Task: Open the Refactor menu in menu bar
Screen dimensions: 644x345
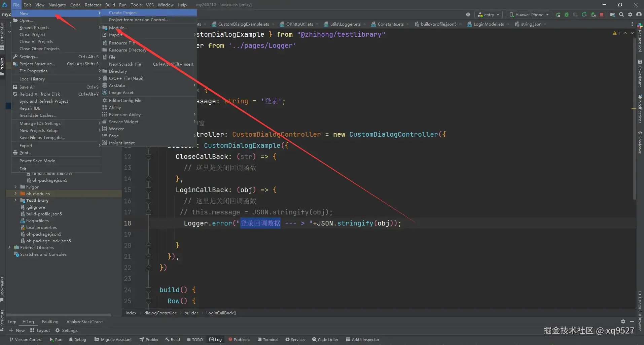Action: 93,5
